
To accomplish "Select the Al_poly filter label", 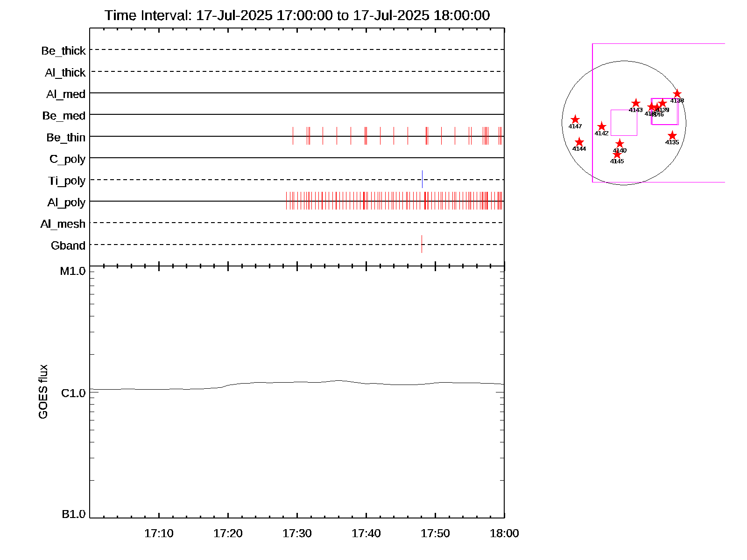I will coord(66,202).
